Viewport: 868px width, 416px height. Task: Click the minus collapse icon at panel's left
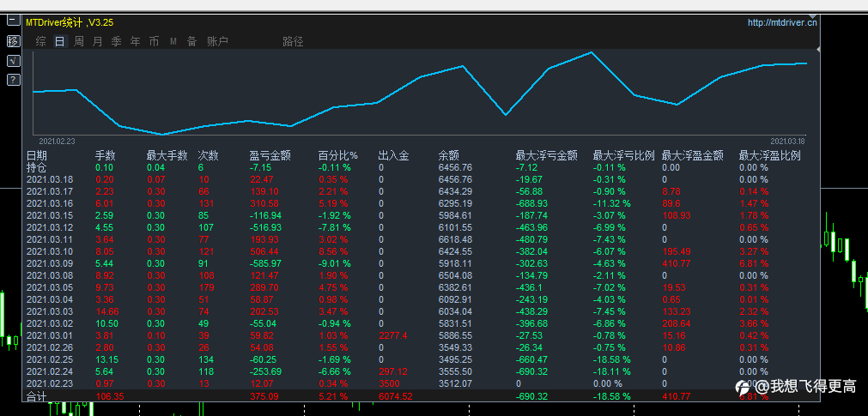click(13, 20)
